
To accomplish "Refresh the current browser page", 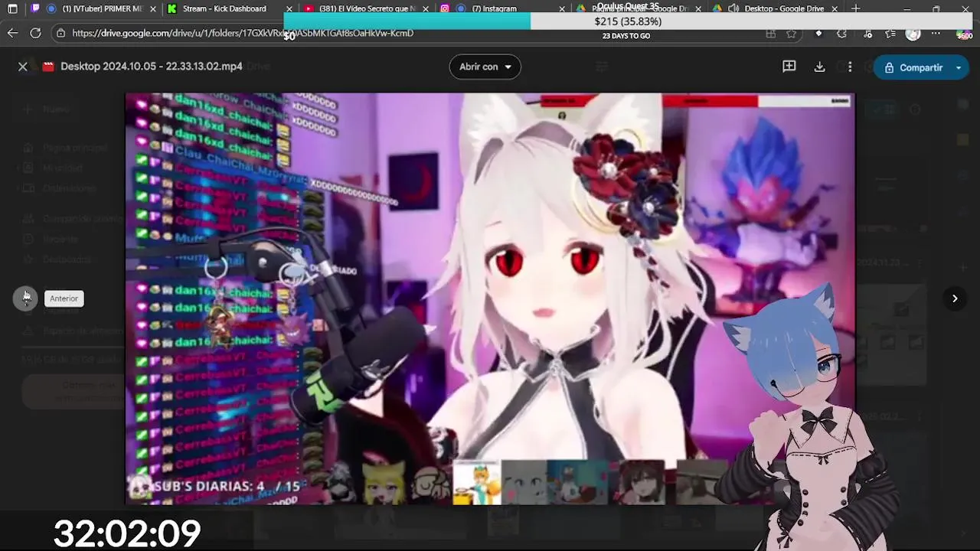I will click(x=35, y=33).
